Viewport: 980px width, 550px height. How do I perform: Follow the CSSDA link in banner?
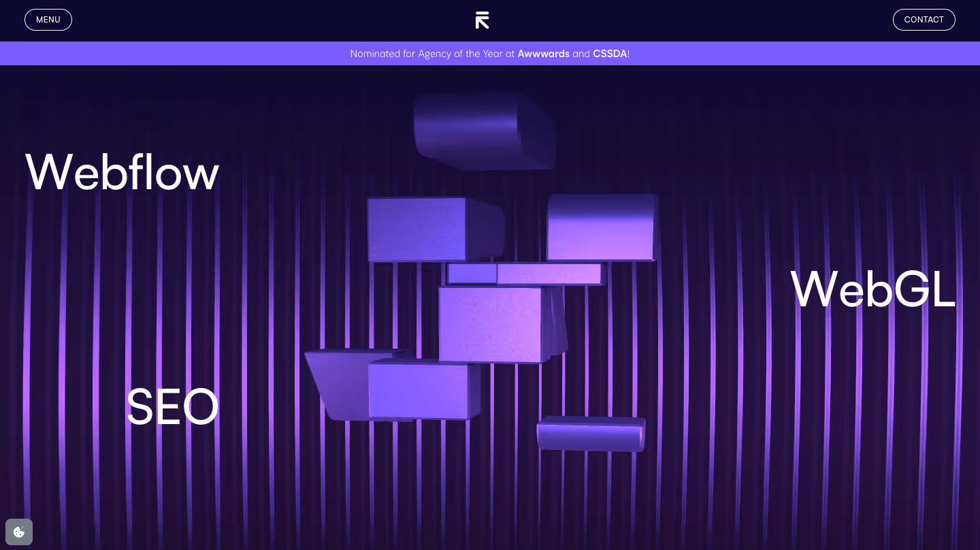(x=610, y=54)
